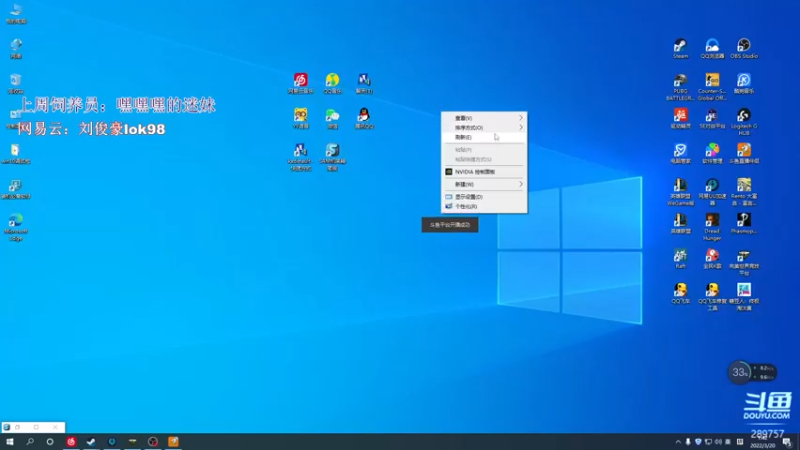Open 显示设置(D) from context menu
Image resolution: width=800 pixels, height=450 pixels.
point(484,196)
